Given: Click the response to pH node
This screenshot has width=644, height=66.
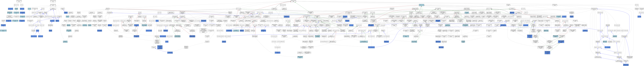Looking at the screenshot, I should click(68, 17).
